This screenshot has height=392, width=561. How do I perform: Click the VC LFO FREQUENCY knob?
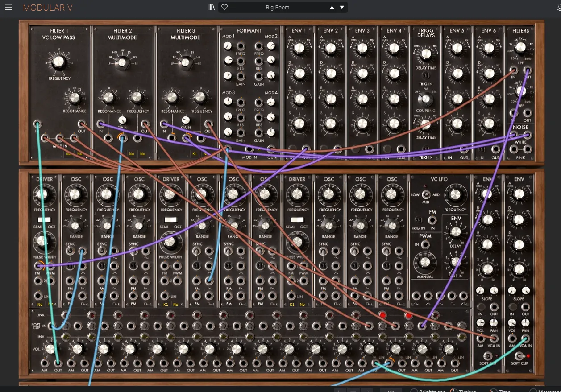tap(455, 195)
